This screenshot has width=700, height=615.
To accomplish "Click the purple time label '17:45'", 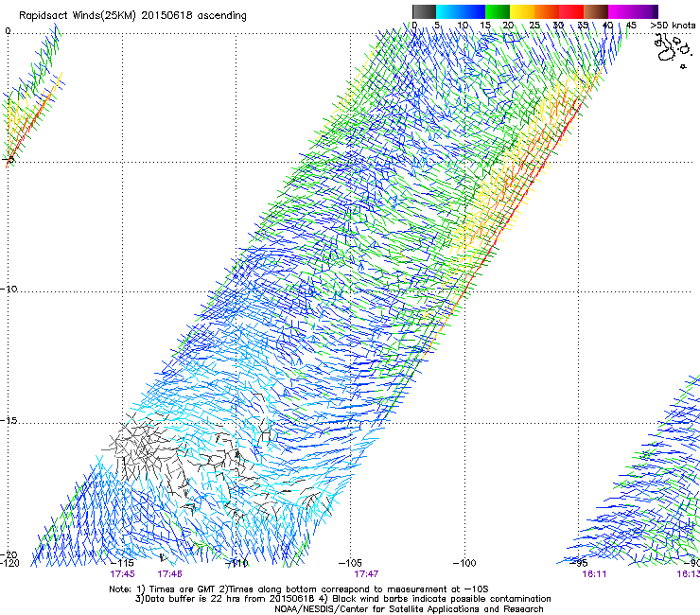I will coord(122,573).
